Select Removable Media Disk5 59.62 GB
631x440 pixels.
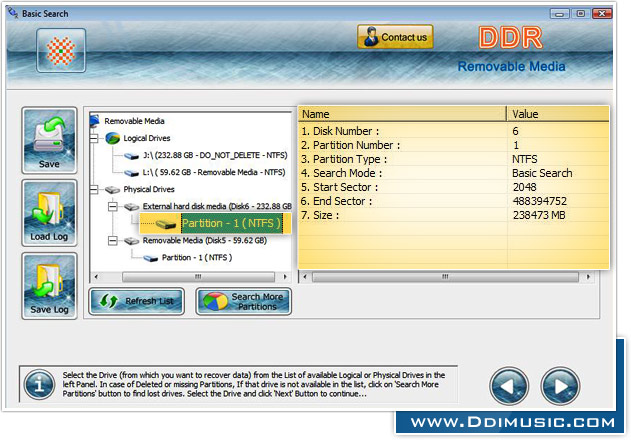point(204,240)
